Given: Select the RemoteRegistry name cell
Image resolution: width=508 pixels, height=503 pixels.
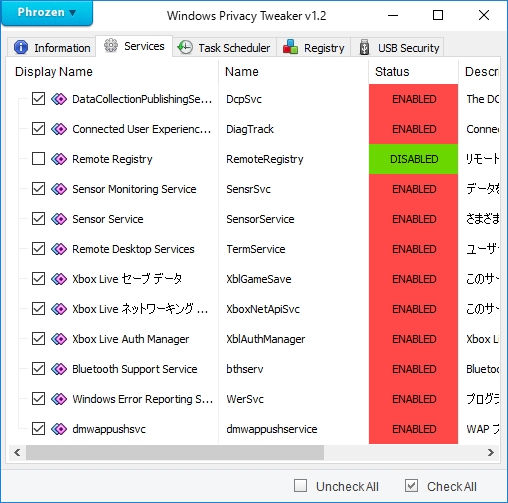Looking at the screenshot, I should 265,159.
